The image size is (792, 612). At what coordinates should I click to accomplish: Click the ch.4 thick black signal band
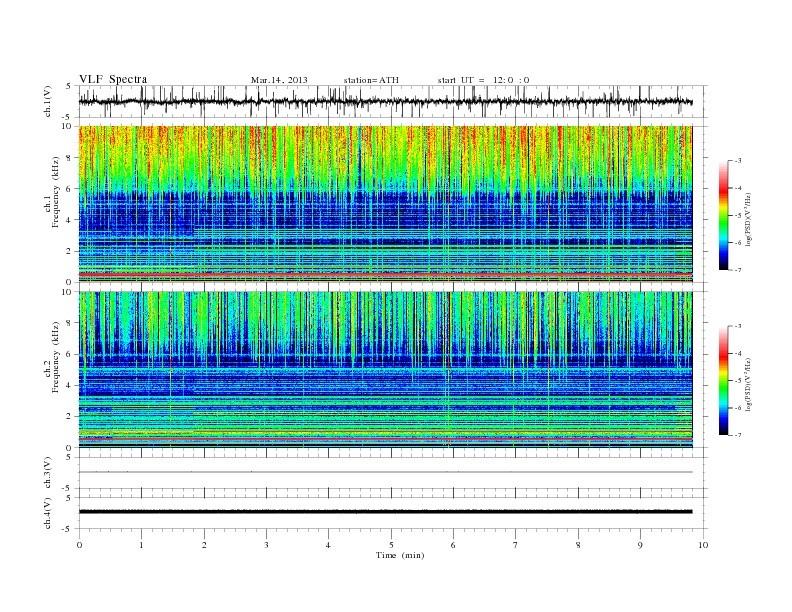385,512
